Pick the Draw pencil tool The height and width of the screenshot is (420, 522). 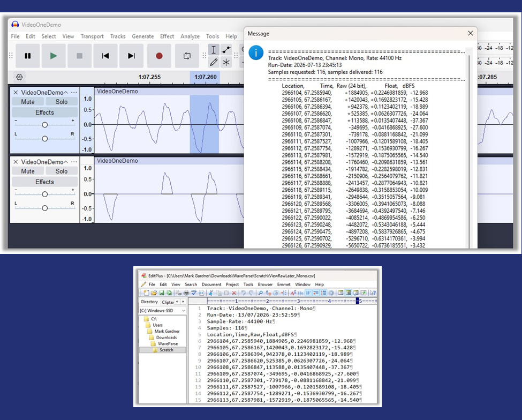(214, 62)
